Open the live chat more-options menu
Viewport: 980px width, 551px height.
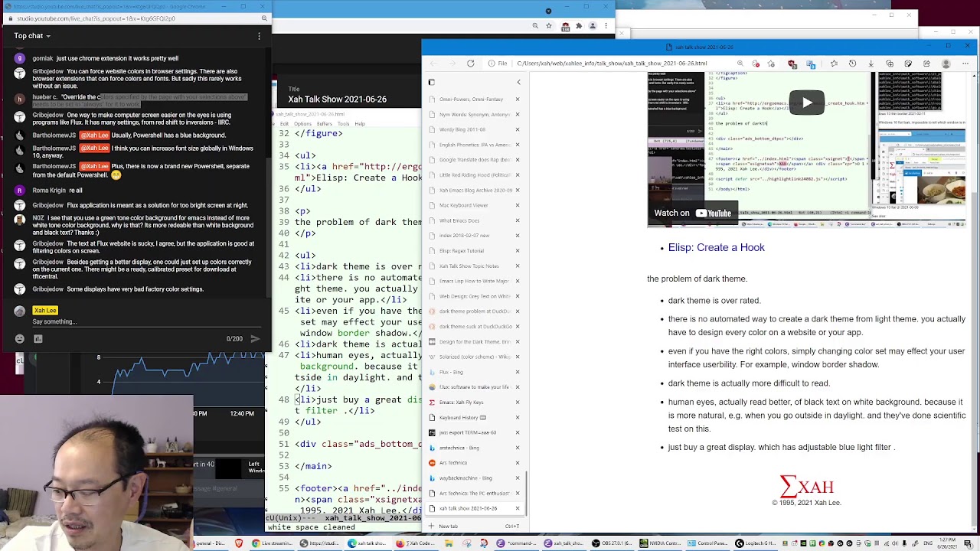pos(259,36)
